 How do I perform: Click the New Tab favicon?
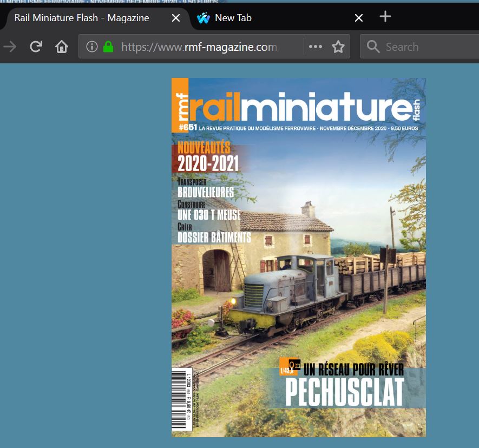click(x=204, y=18)
